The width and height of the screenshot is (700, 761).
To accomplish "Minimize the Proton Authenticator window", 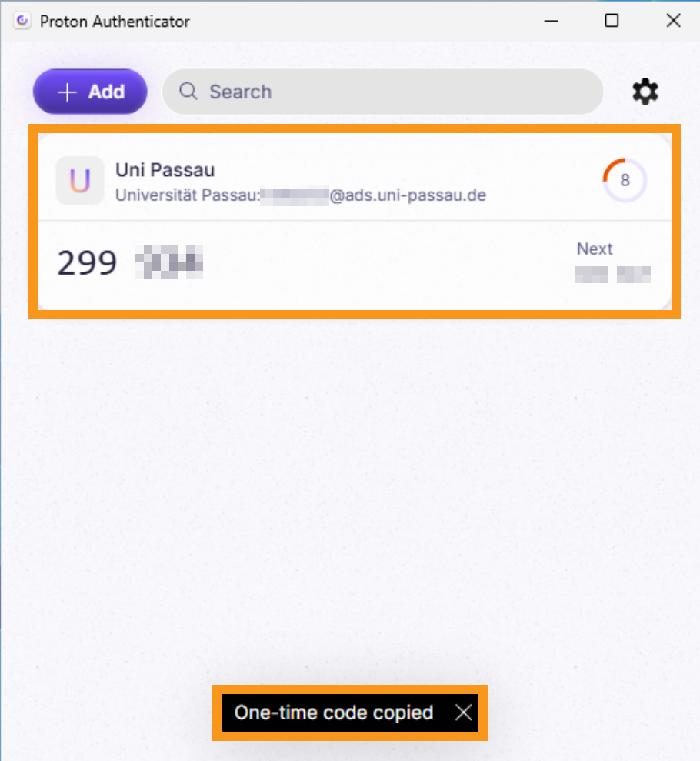I will click(x=551, y=21).
